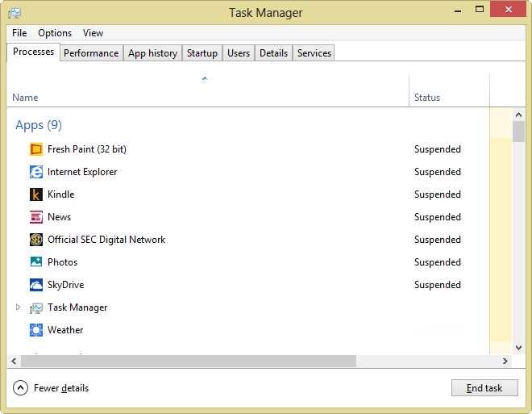Close the Task Manager window
The height and width of the screenshot is (414, 532).
[x=508, y=9]
